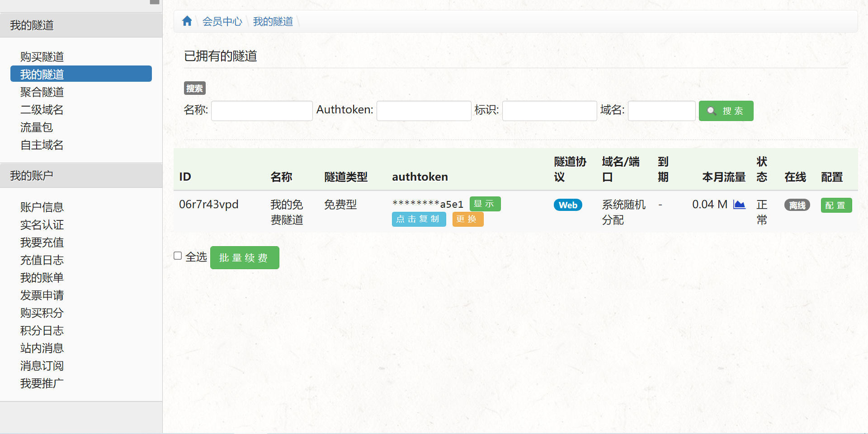Image resolution: width=868 pixels, height=434 pixels.
Task: Collapse the 我的账户 sidebar section header
Action: 81,175
